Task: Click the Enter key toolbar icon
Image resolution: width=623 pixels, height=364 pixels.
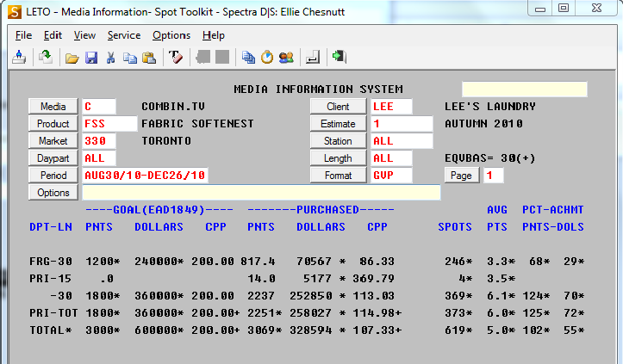Action: coord(313,58)
